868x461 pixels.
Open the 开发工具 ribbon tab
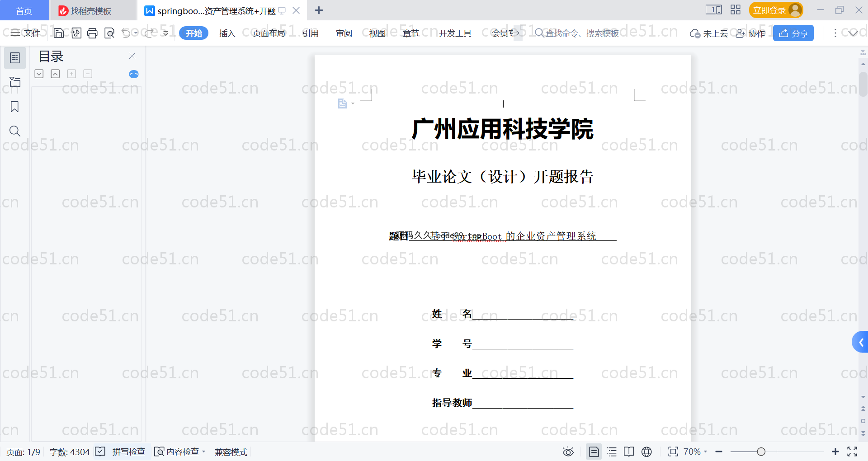pos(455,33)
